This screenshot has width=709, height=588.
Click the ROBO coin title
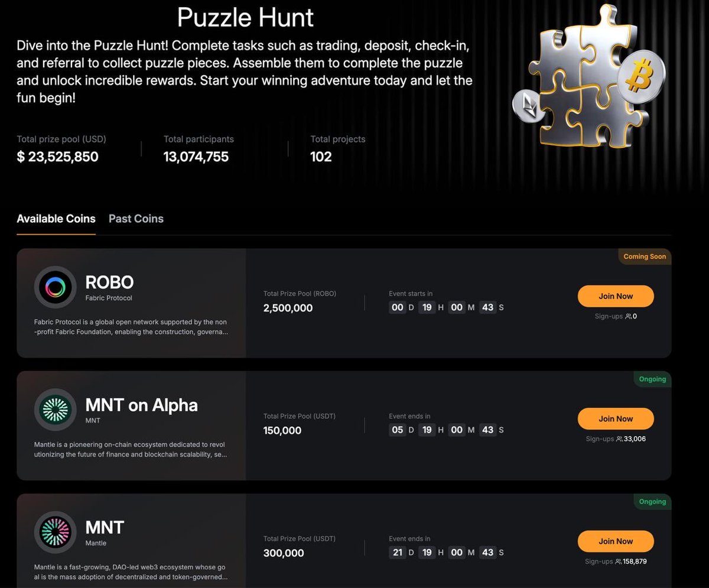click(x=109, y=282)
